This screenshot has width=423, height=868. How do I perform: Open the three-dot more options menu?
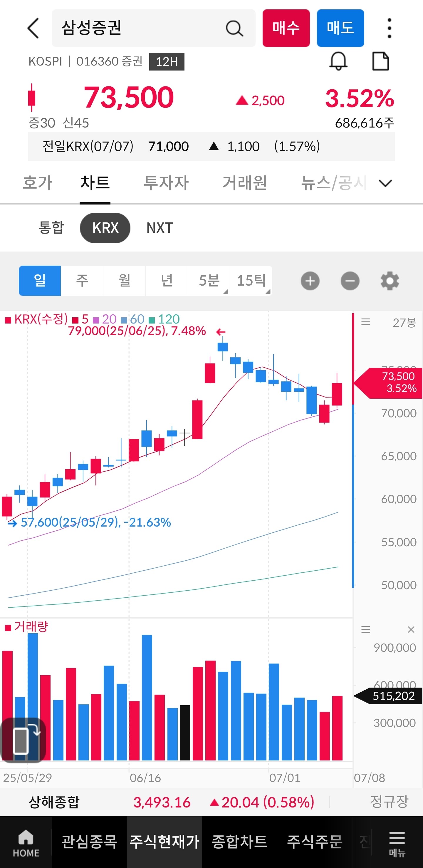pyautogui.click(x=389, y=28)
